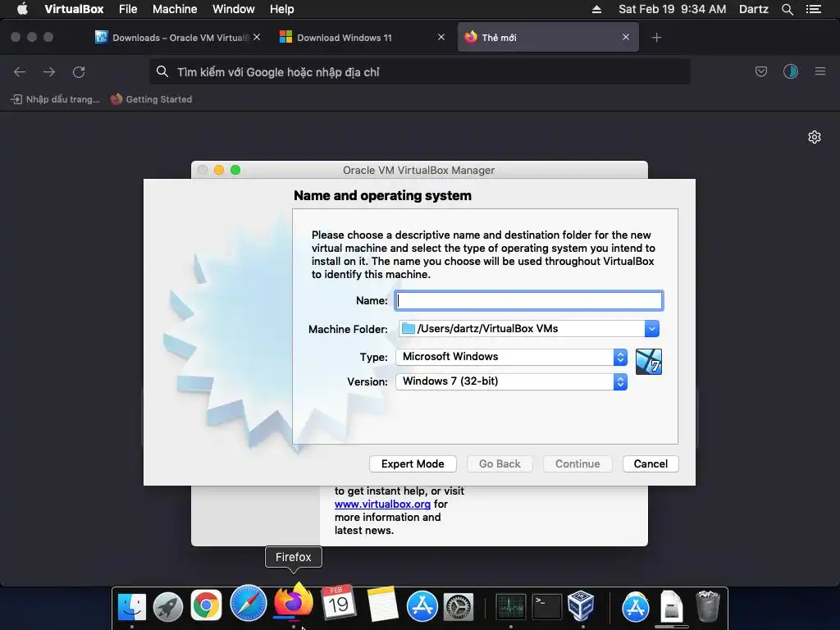Go forward in Firefox history
The height and width of the screenshot is (630, 840).
point(49,72)
